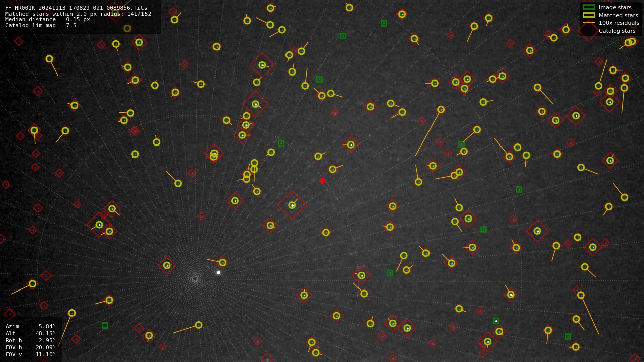The height and width of the screenshot is (362, 644).
Task: Select the FF_HR001K_20241113_170829_021_0089856.fits file name
Action: point(76,8)
